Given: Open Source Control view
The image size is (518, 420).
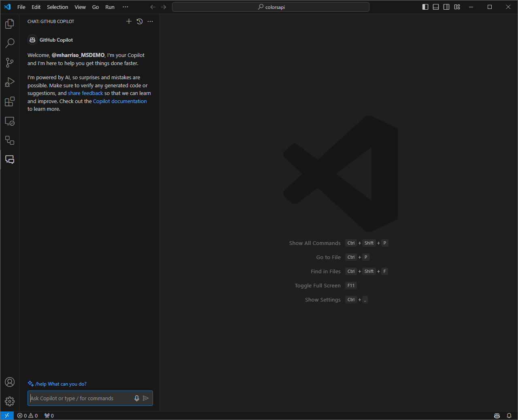Looking at the screenshot, I should point(10,62).
